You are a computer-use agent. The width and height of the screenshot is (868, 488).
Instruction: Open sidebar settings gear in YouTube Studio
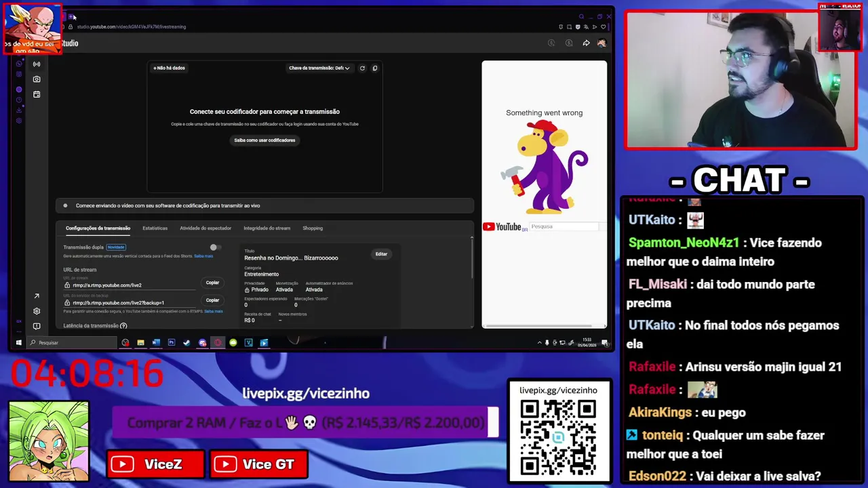37,311
